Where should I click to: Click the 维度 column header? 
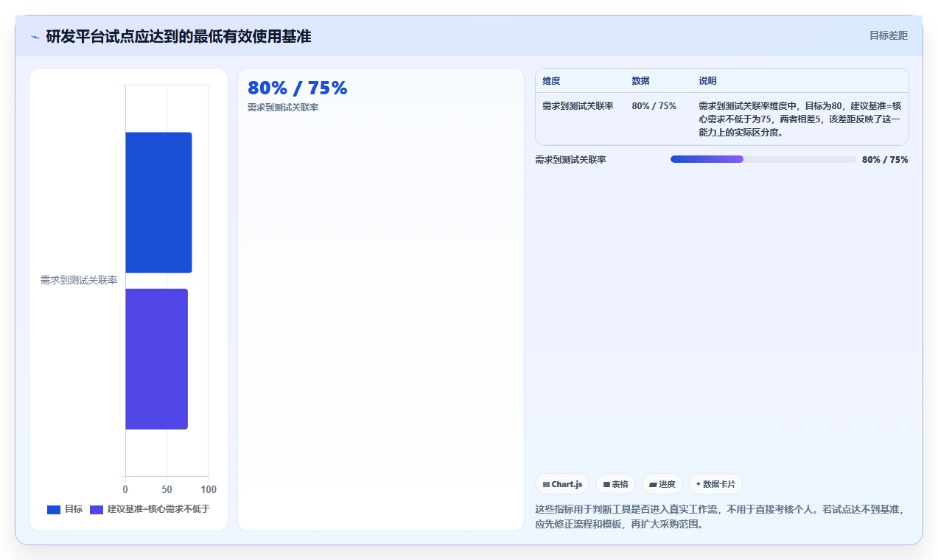pyautogui.click(x=551, y=81)
